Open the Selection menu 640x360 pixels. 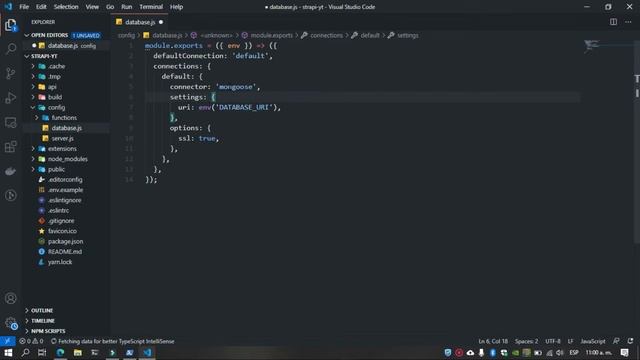pos(66,7)
